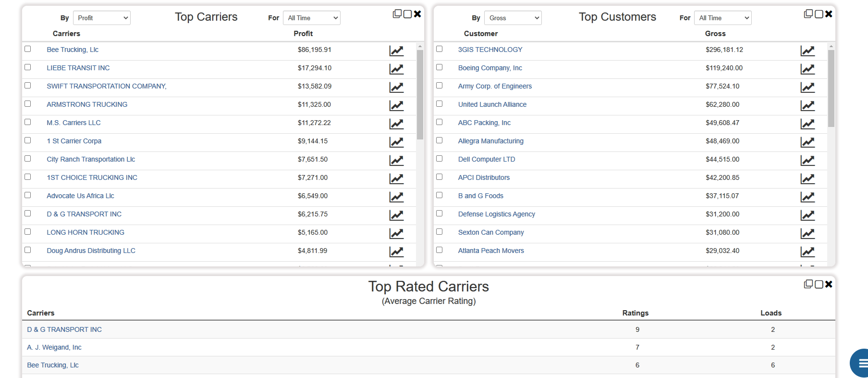The width and height of the screenshot is (868, 378).
Task: Open ARMSTRONG TRUCKING carrier link
Action: click(x=87, y=104)
